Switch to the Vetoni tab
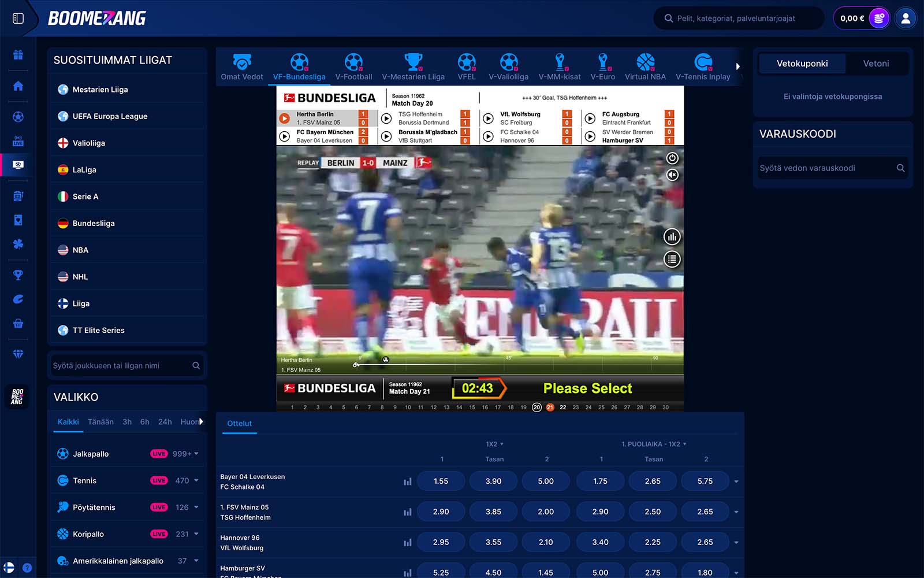 (875, 64)
